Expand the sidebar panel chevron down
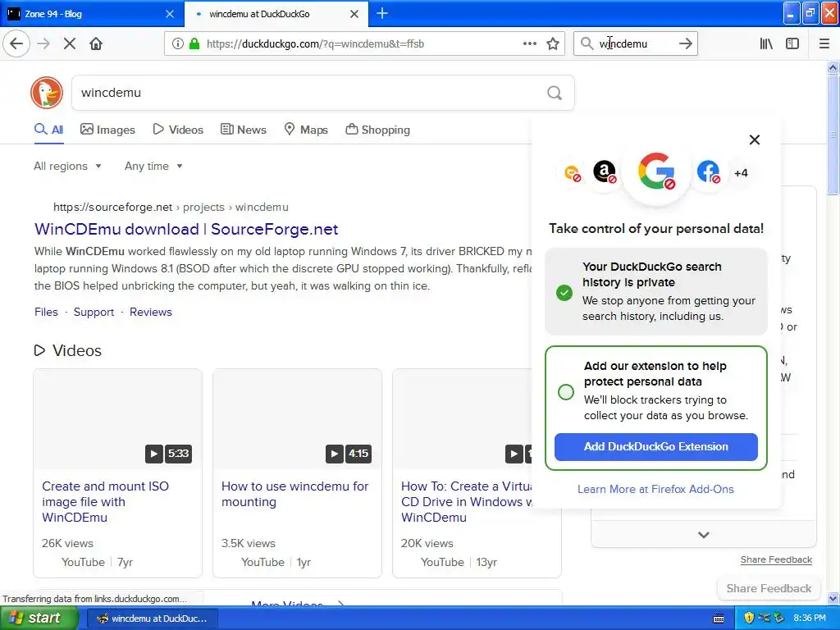This screenshot has height=630, width=840. click(x=703, y=535)
